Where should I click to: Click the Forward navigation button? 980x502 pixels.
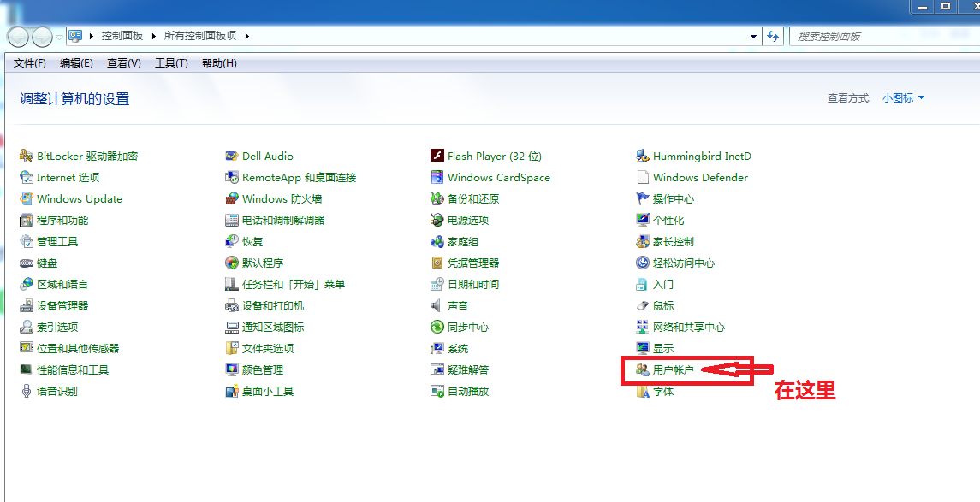[x=42, y=37]
